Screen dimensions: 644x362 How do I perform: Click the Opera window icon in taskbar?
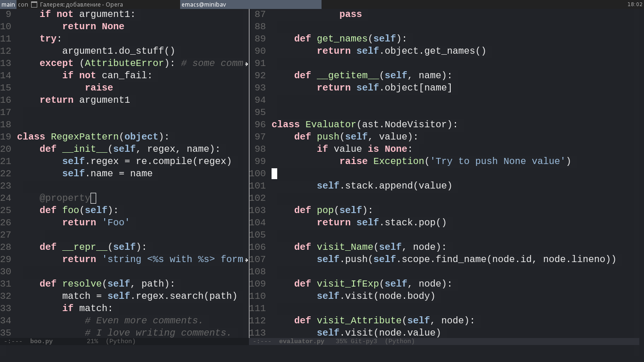coord(34,4)
